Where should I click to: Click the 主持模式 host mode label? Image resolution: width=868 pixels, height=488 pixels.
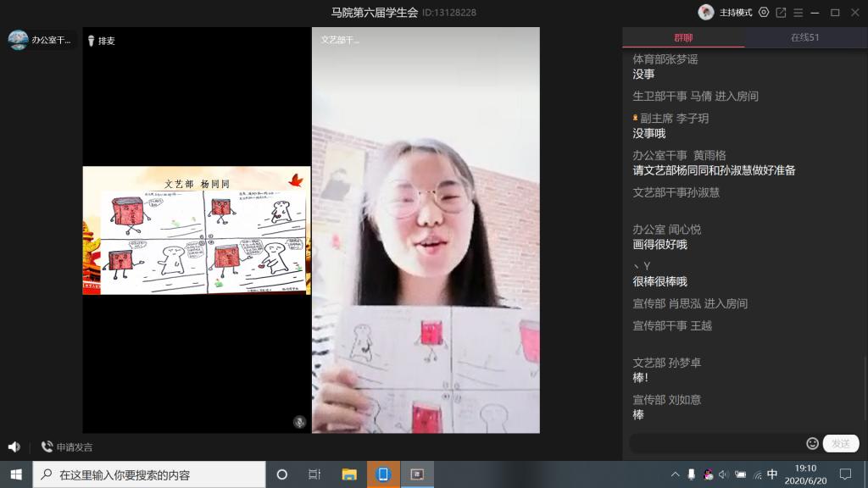[x=736, y=13]
